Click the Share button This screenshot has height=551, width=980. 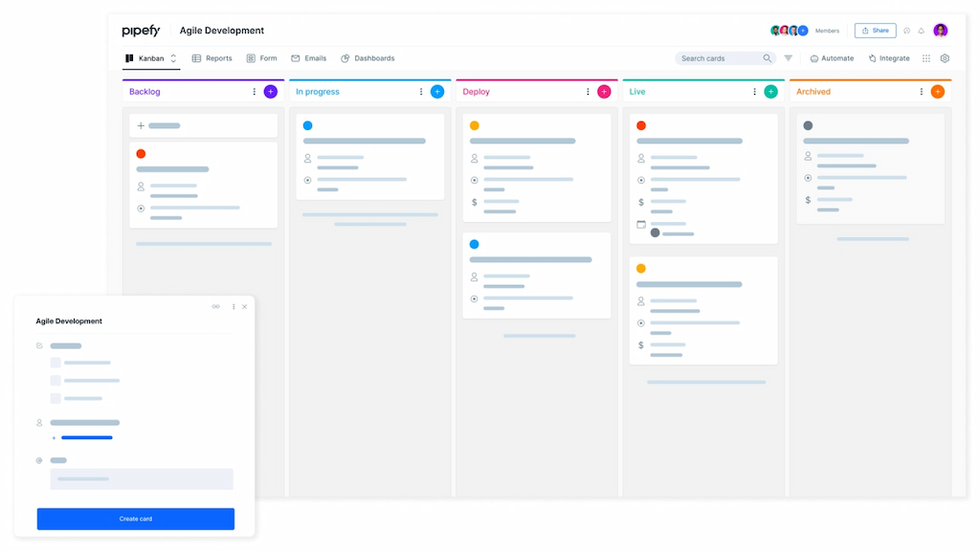point(874,30)
